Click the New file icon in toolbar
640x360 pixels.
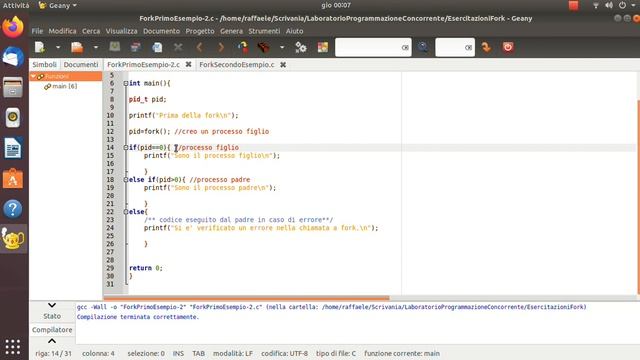(40, 47)
